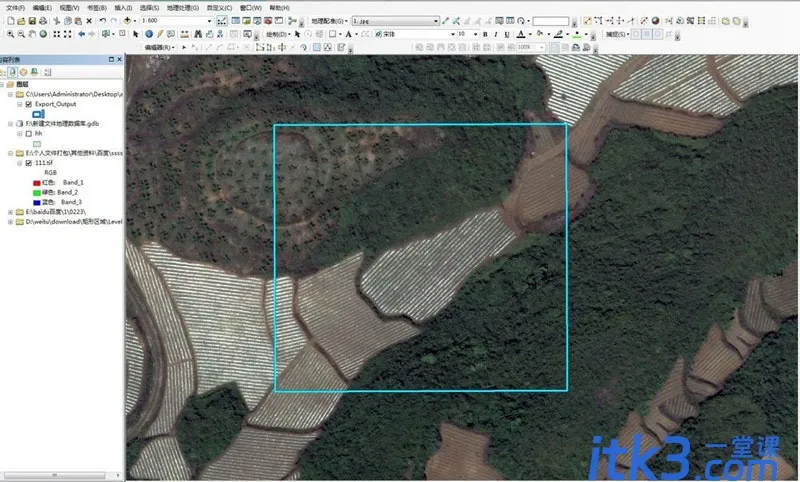Open the Editor toolbar icon
The image size is (800, 482).
pos(221,20)
